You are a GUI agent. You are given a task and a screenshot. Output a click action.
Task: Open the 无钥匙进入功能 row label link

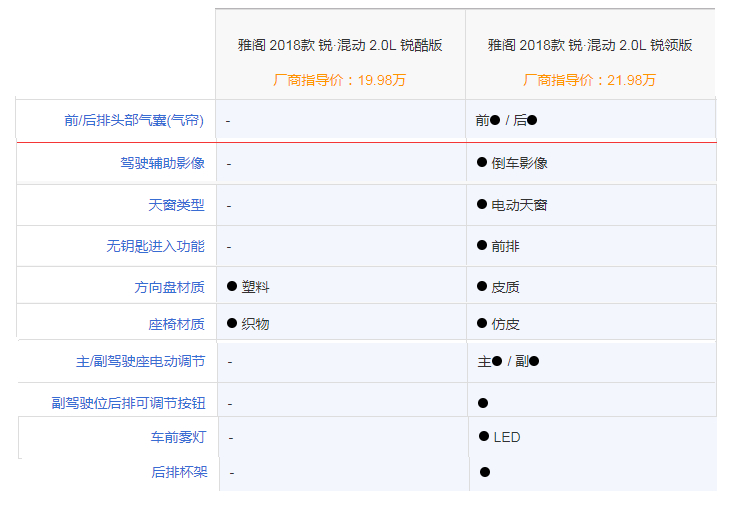[x=155, y=246]
